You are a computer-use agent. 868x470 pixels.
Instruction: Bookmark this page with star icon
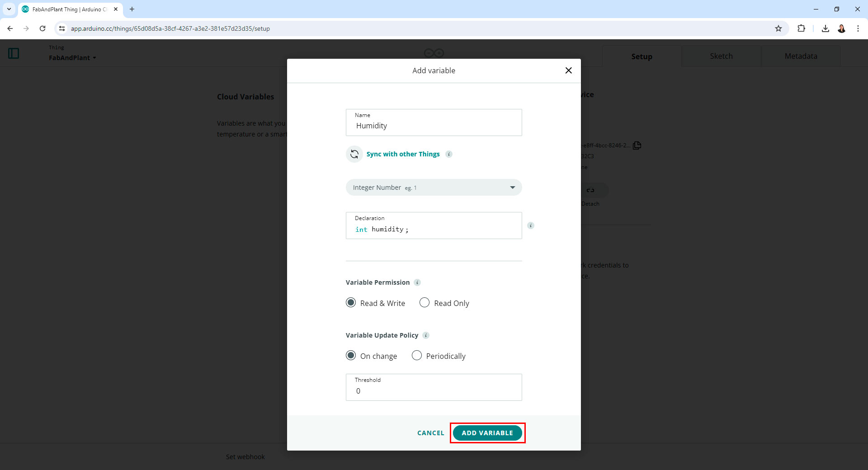tap(778, 28)
